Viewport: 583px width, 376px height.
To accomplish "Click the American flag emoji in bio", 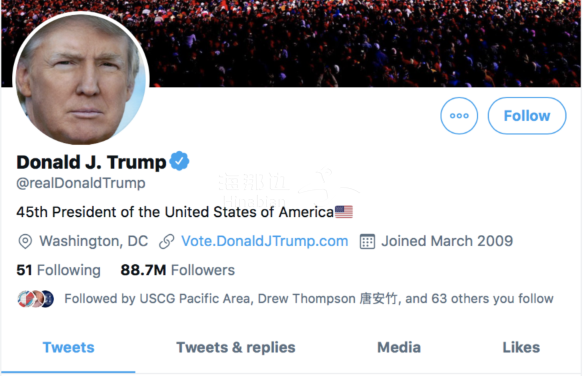I will (x=344, y=212).
